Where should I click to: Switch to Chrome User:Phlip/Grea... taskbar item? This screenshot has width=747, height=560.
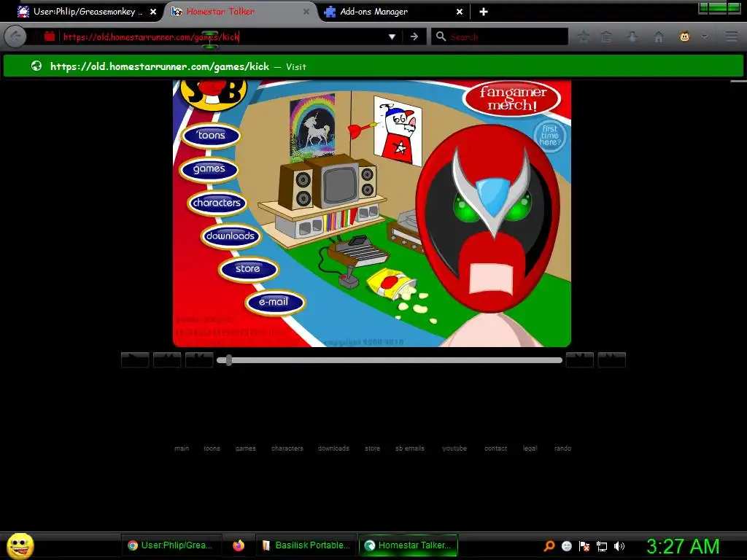pyautogui.click(x=171, y=545)
